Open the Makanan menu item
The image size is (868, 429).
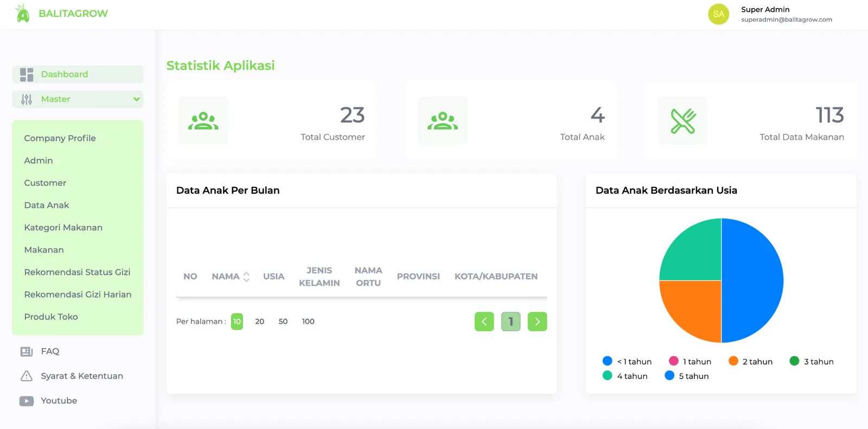point(44,250)
